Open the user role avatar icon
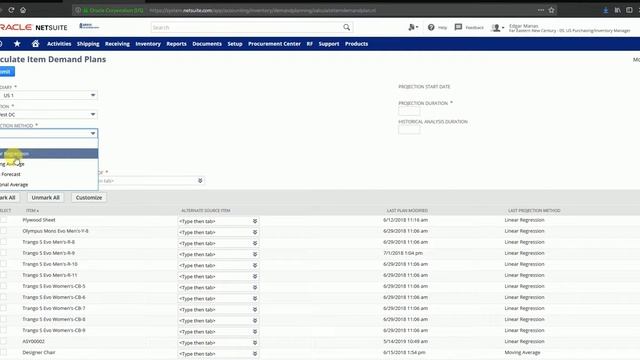The width and height of the screenshot is (640, 360). click(x=497, y=28)
